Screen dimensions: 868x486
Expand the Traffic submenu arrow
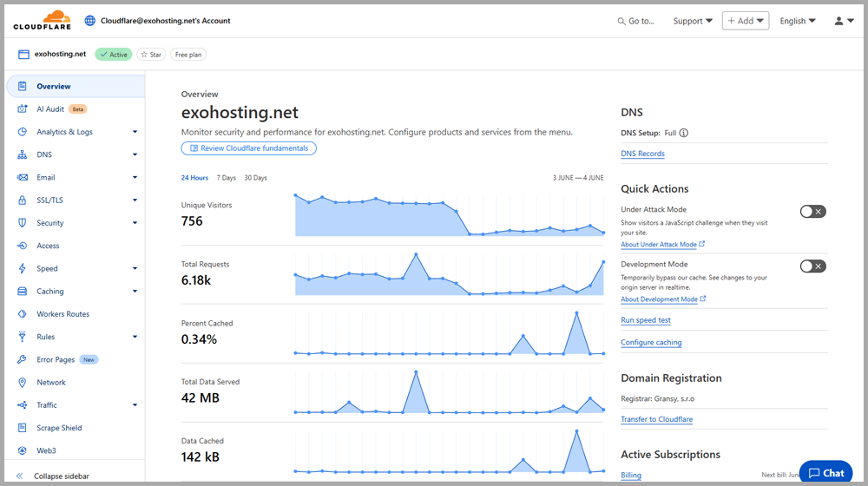pos(135,405)
